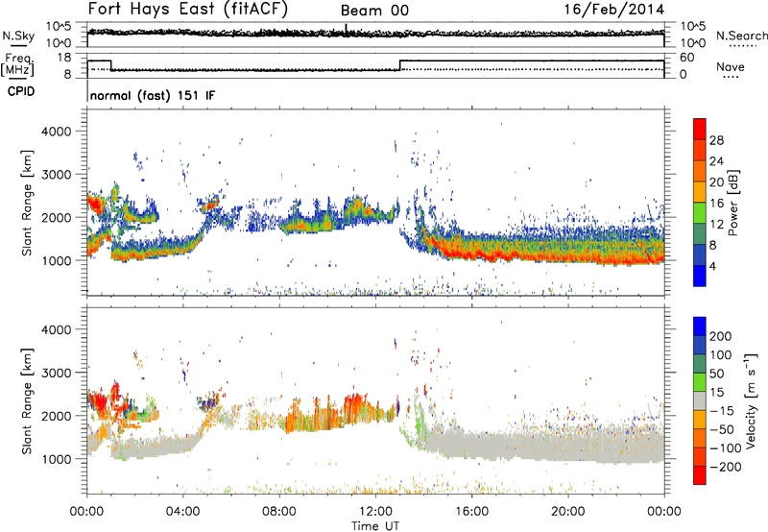This screenshot has width=768, height=532.
Task: Click the velocity colorbar value '-15'
Action: point(722,410)
